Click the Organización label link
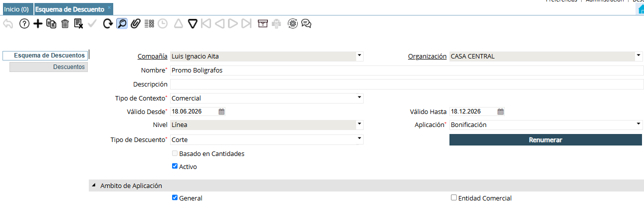Image resolution: width=644 pixels, height=209 pixels. pos(427,56)
